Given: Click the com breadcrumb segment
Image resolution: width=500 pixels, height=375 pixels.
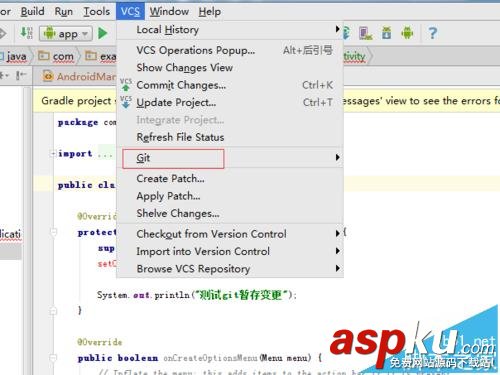Looking at the screenshot, I should pos(63,56).
